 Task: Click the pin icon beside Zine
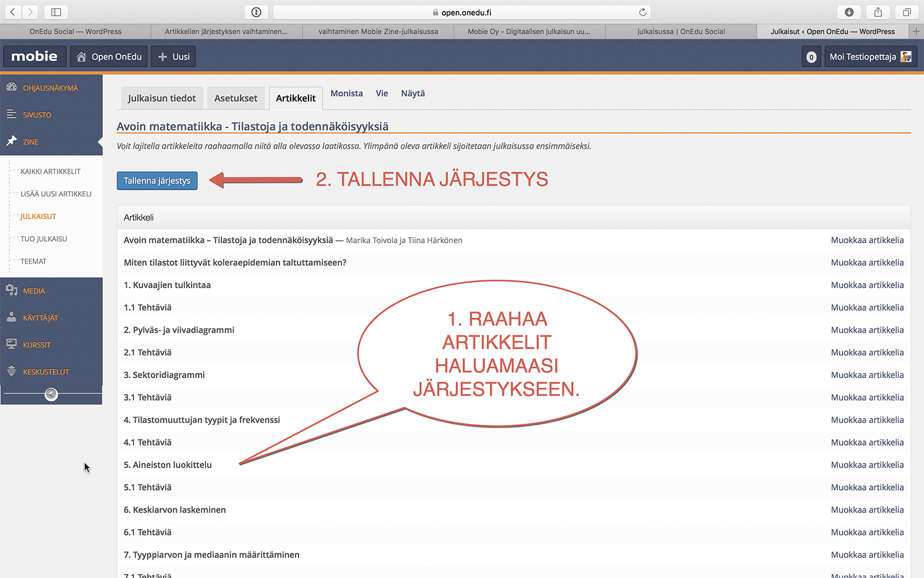[x=12, y=141]
